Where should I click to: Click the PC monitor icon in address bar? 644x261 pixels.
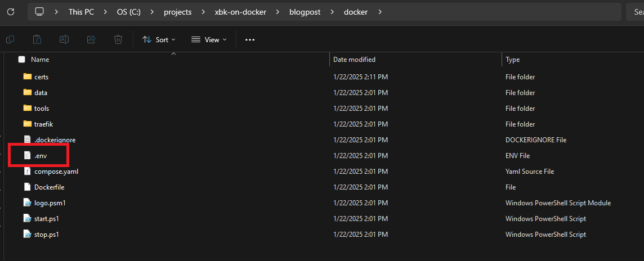click(x=39, y=11)
